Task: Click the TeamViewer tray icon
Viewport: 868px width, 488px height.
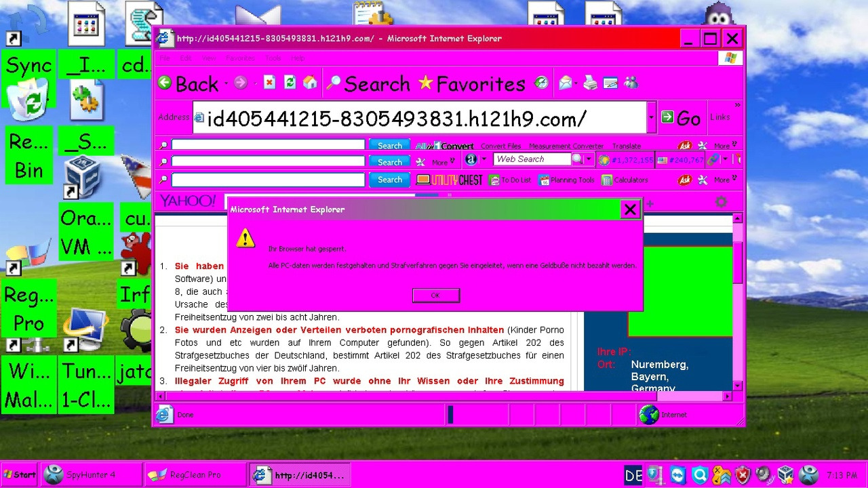Action: coord(678,475)
